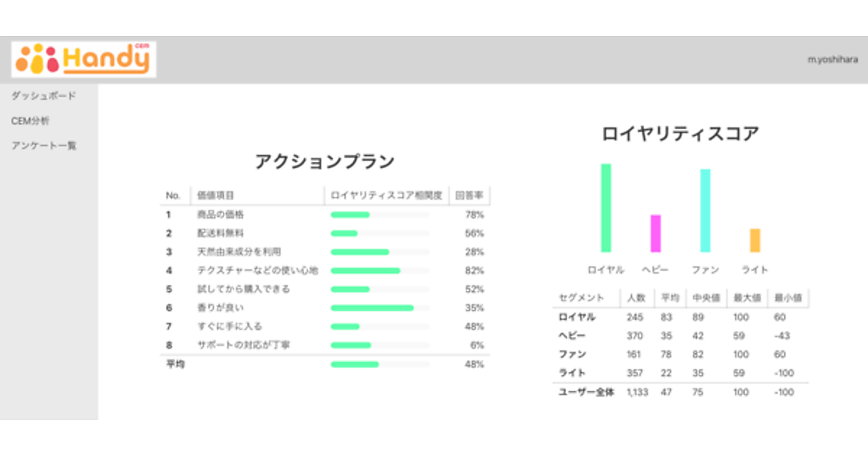This screenshot has width=868, height=456.
Task: Select the テクスチャーなどの使い心地 row
Action: point(257,271)
